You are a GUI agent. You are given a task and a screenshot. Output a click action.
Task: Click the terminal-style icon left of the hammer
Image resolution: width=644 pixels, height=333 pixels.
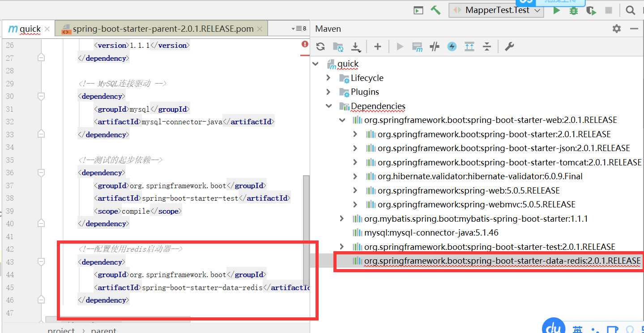tap(418, 10)
